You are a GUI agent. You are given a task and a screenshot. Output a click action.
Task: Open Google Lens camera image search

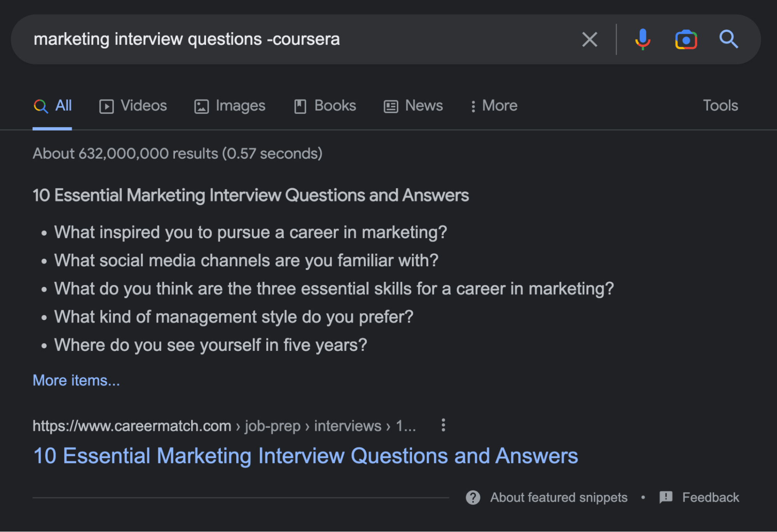coord(686,39)
